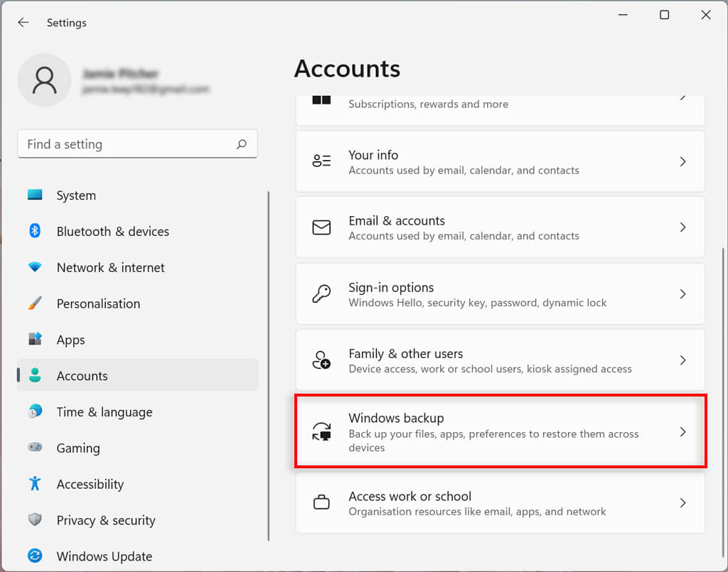Click the System monitor icon in sidebar
This screenshot has width=728, height=572.
35,195
